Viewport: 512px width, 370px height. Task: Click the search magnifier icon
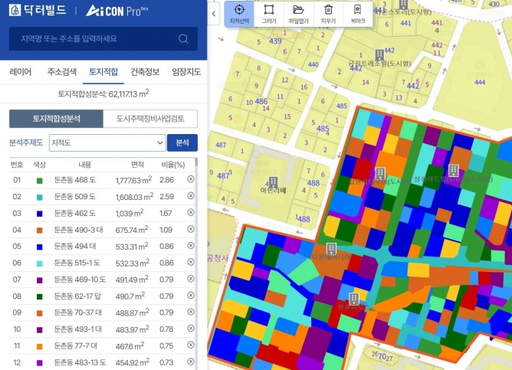click(x=183, y=39)
